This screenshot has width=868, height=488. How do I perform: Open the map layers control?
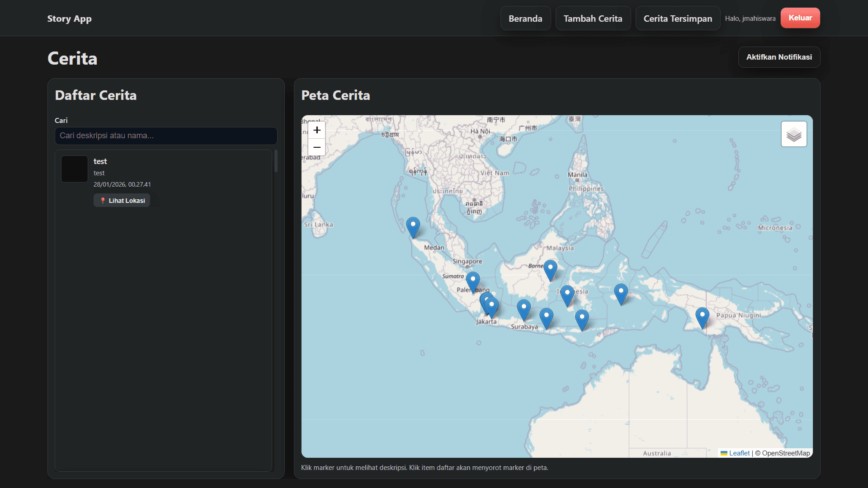point(794,134)
